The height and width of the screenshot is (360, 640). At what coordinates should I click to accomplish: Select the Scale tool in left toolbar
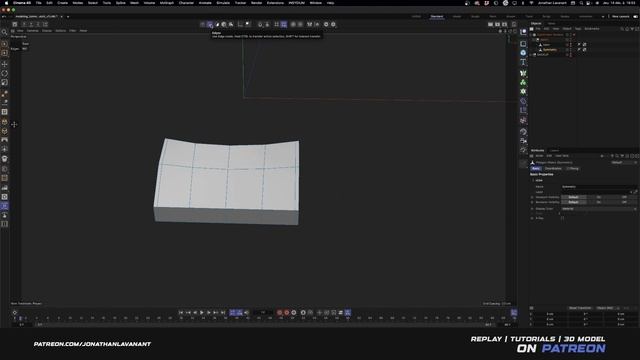click(4, 83)
